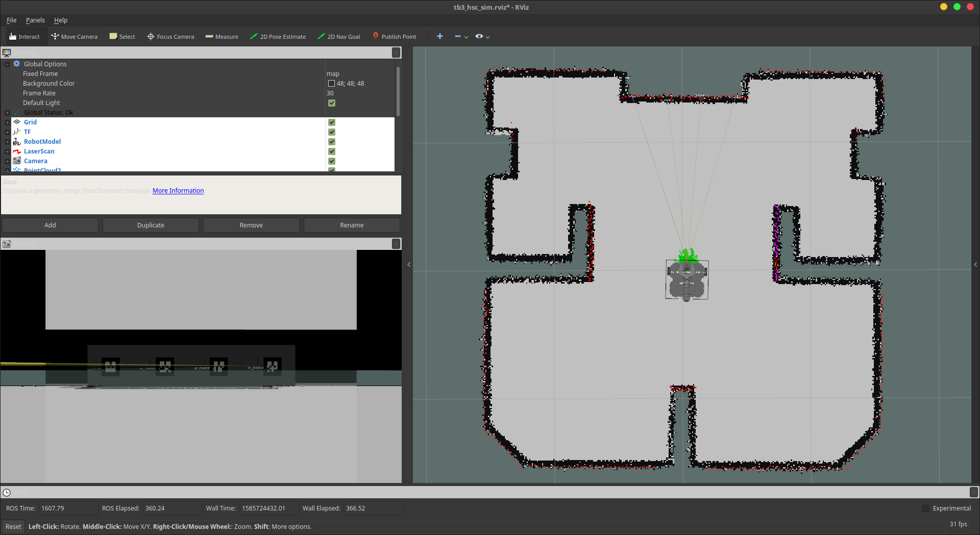Image resolution: width=980 pixels, height=535 pixels.
Task: Open the File menu
Action: point(11,20)
